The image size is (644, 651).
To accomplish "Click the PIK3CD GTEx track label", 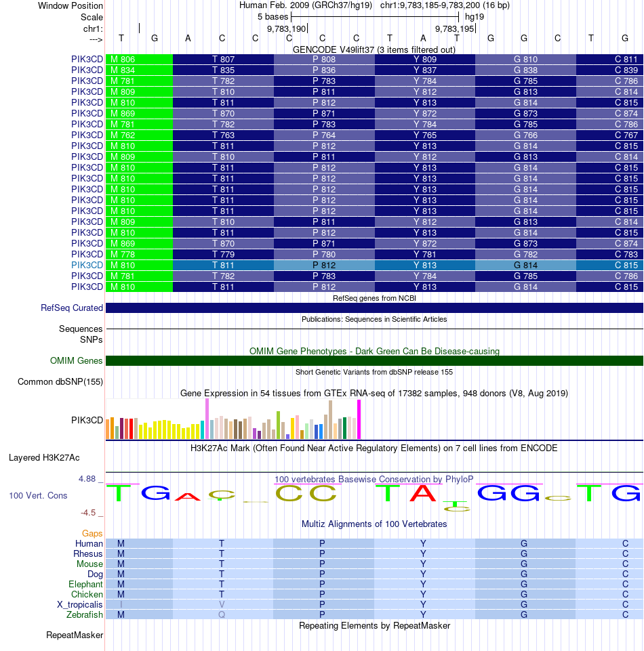I will pyautogui.click(x=87, y=420).
